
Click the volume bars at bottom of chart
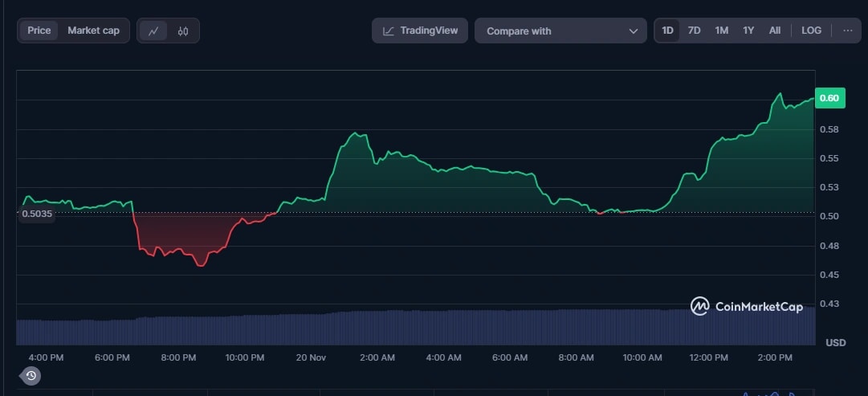401,328
